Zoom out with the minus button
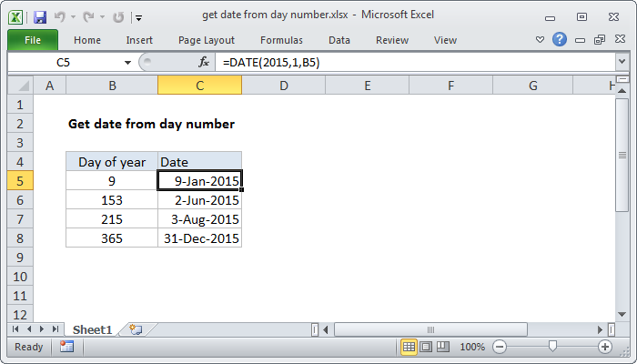This screenshot has width=637, height=364. coord(500,347)
